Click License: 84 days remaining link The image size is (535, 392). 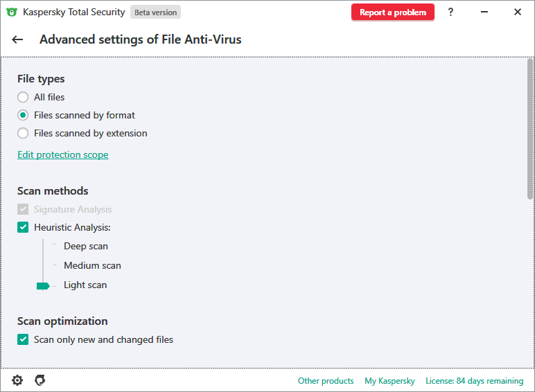474,381
